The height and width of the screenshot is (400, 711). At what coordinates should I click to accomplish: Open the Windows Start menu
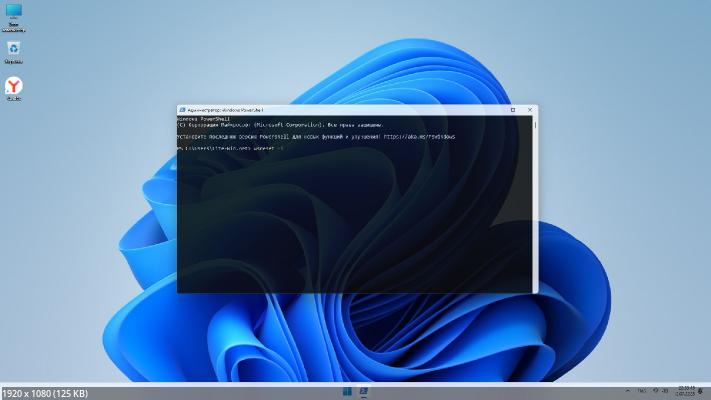click(x=347, y=391)
